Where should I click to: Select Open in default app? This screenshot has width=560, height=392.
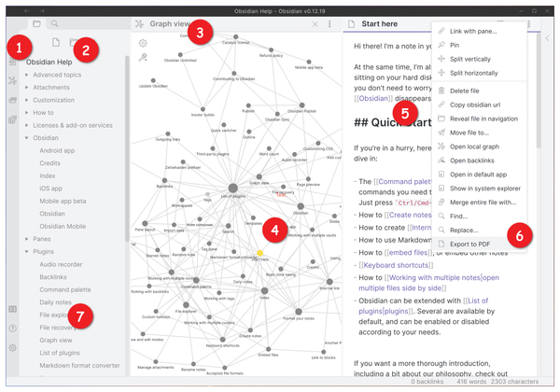479,175
